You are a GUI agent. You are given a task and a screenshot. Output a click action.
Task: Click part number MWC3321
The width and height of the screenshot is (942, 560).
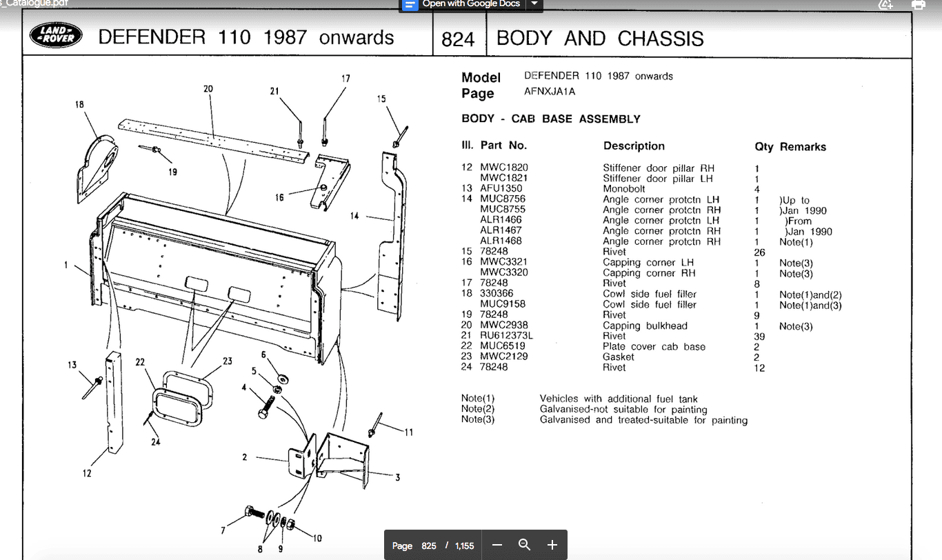click(504, 262)
